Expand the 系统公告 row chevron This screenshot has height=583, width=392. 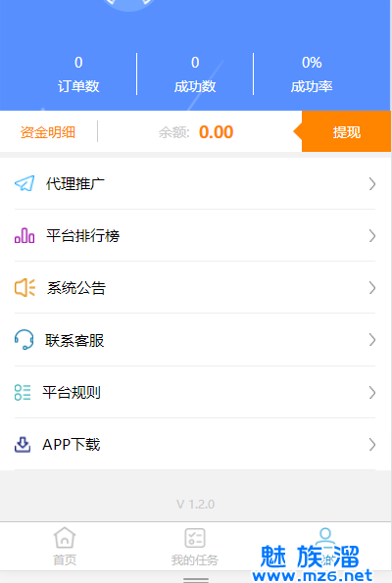click(372, 288)
